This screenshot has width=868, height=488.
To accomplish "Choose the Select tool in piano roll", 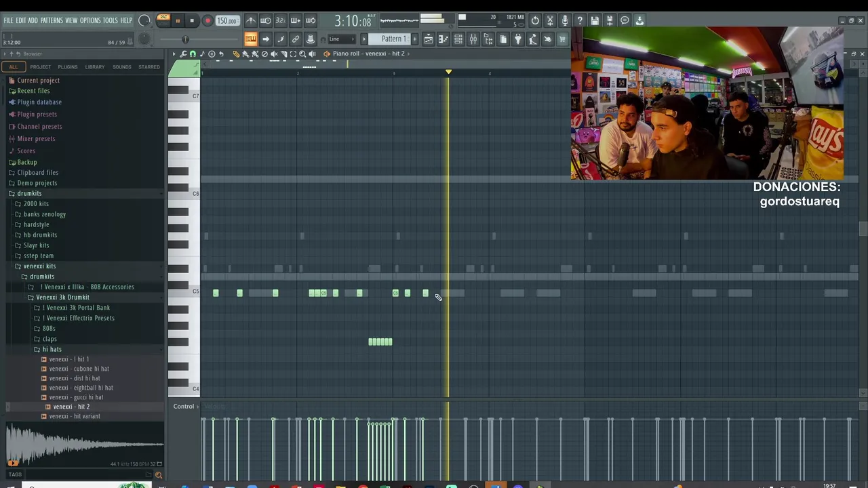I will point(293,54).
